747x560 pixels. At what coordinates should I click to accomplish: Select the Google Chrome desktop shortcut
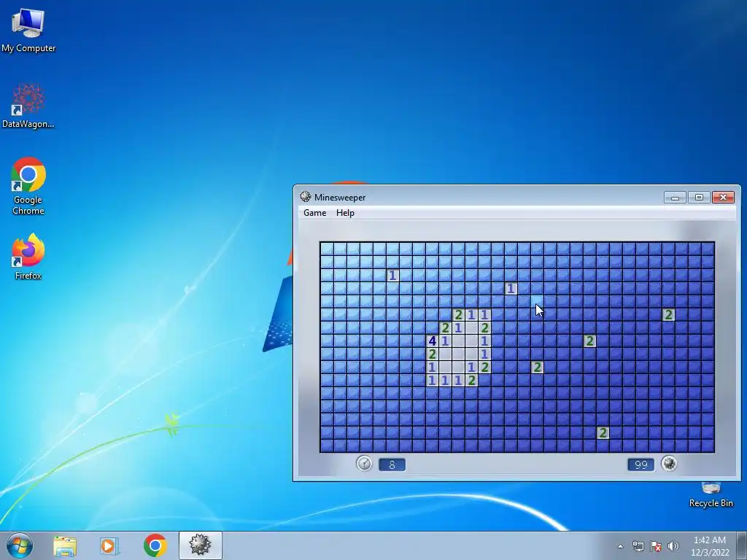click(x=28, y=186)
